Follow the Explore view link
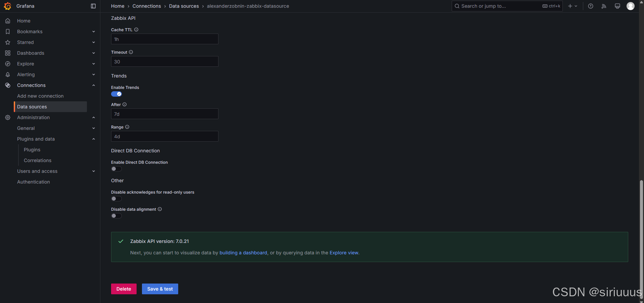This screenshot has height=303, width=644. coord(344,253)
